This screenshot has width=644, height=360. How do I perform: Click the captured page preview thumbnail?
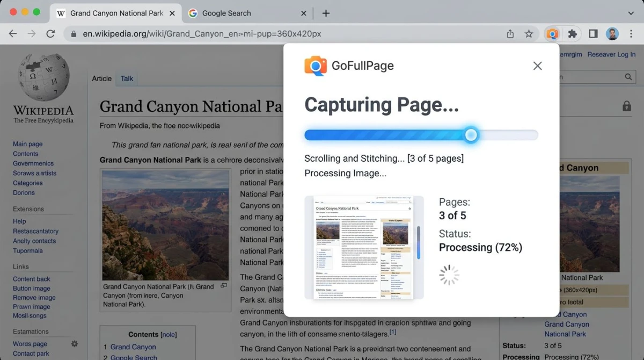coord(364,247)
